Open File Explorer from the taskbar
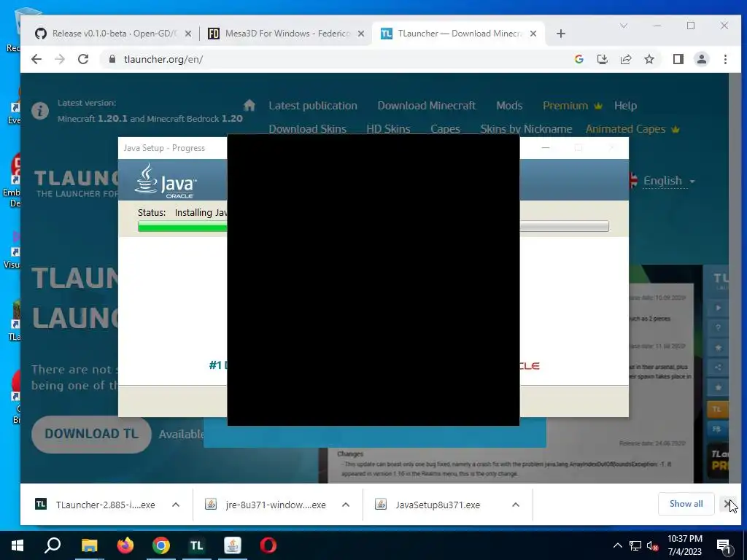747x560 pixels. tap(89, 545)
